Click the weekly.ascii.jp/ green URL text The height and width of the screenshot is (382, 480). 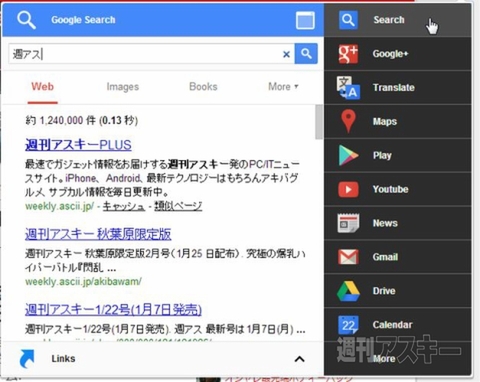(x=60, y=206)
